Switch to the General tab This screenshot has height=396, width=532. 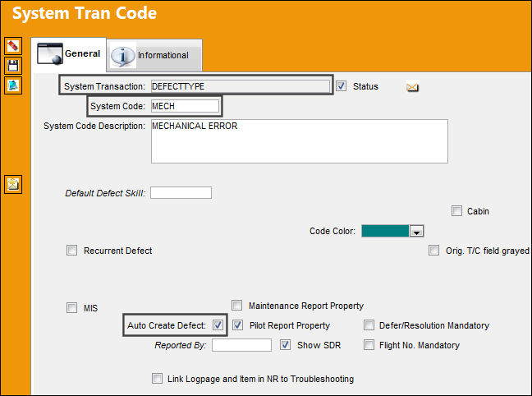tap(69, 53)
